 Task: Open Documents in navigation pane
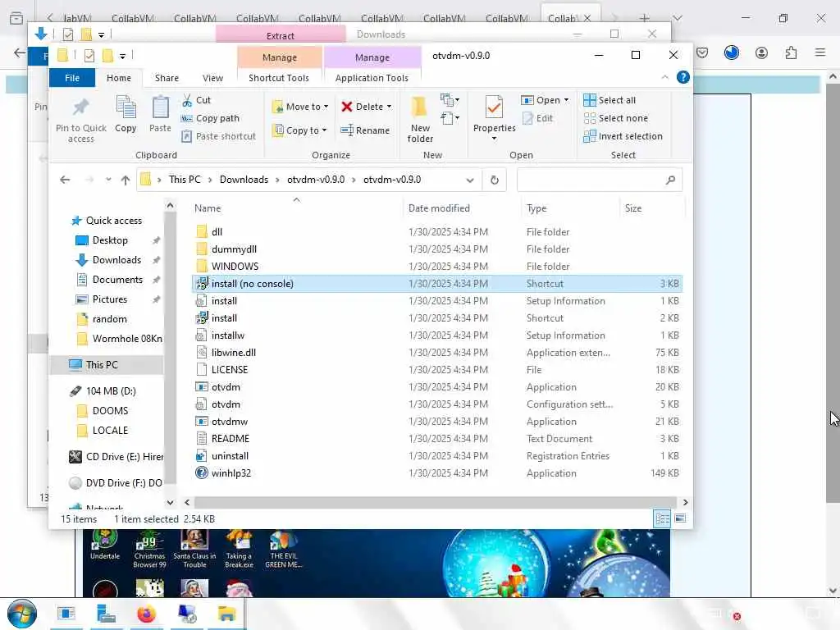109,280
